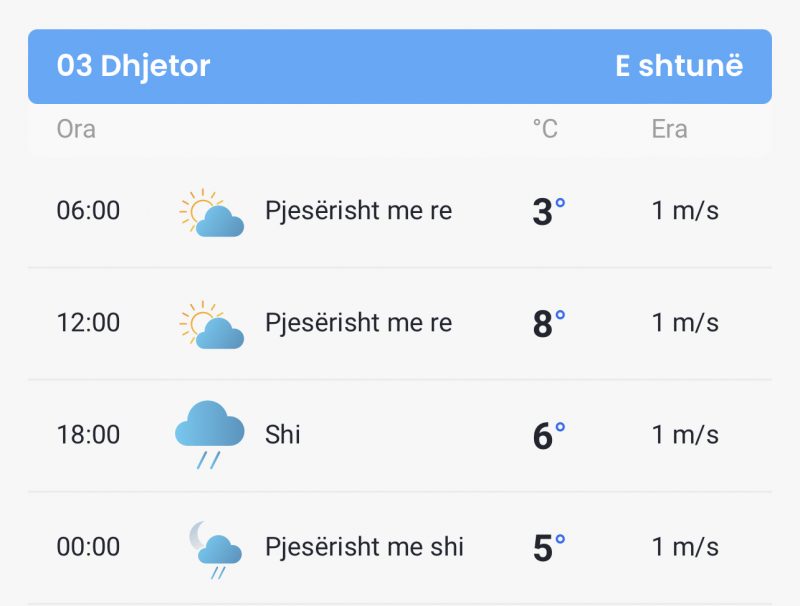Click the °C column header
The height and width of the screenshot is (606, 800).
click(x=545, y=129)
